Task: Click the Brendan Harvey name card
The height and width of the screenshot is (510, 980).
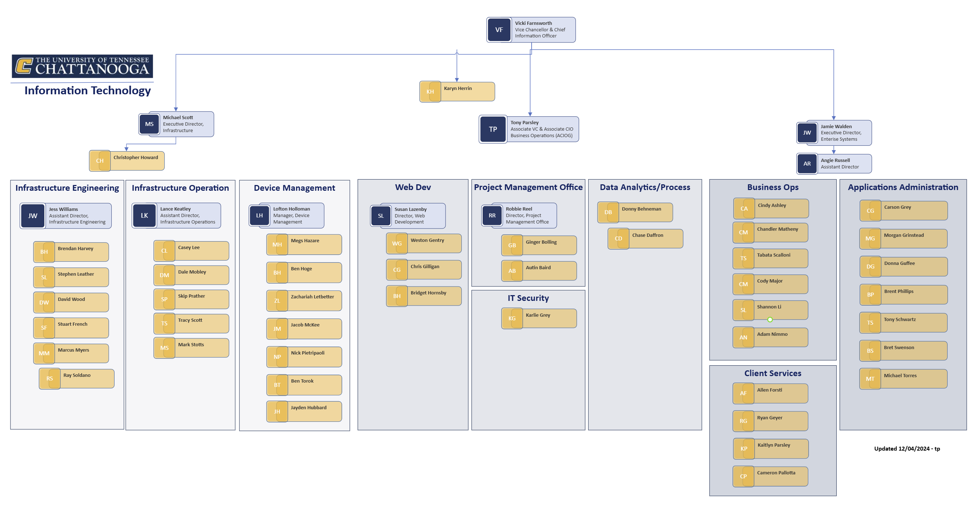Action: point(71,252)
